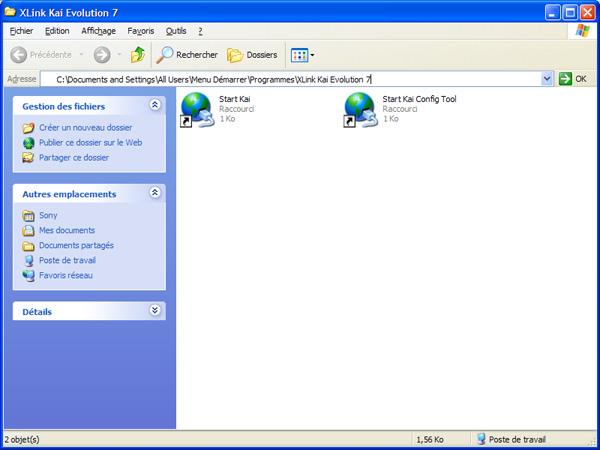The width and height of the screenshot is (600, 450).
Task: Open Documents partagés link
Action: pos(76,245)
